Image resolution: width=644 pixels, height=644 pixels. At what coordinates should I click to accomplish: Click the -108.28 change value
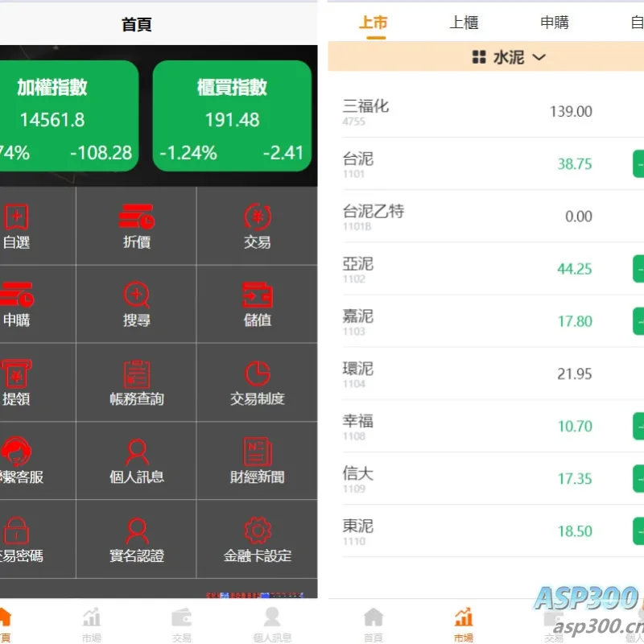[101, 153]
